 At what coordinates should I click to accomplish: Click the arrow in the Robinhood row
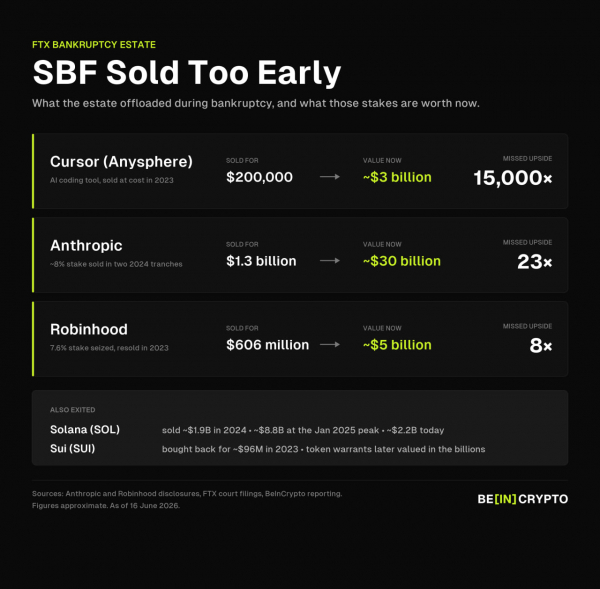tap(330, 344)
